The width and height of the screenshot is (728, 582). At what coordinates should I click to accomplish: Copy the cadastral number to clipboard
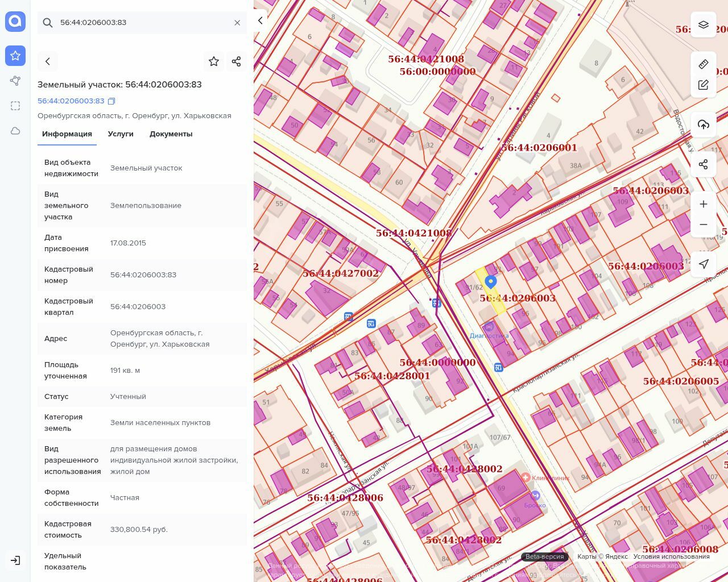[x=111, y=101]
